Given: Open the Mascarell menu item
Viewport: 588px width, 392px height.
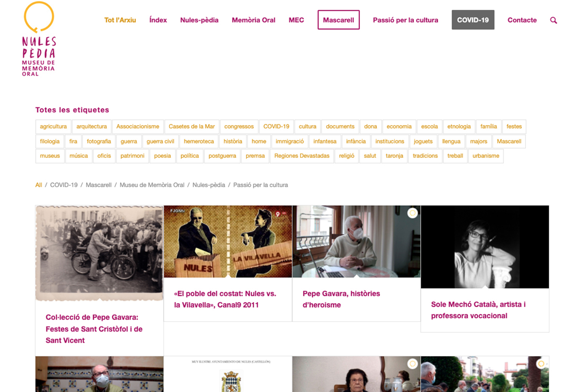Looking at the screenshot, I should point(339,20).
